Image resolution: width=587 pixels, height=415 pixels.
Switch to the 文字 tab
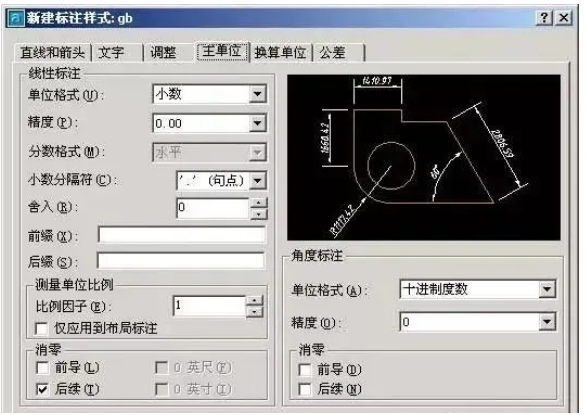117,52
